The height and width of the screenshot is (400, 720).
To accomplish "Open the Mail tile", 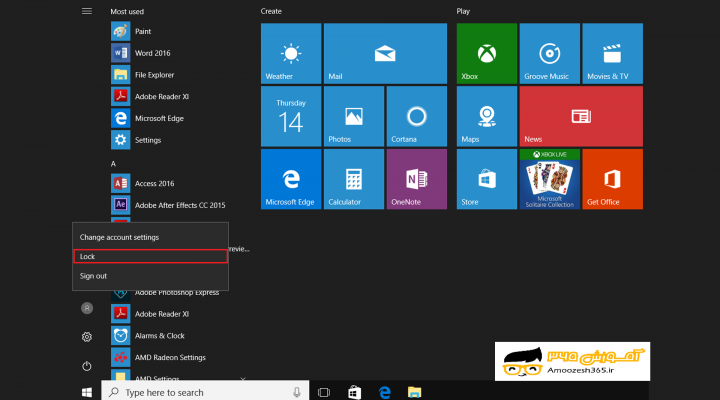I will click(x=385, y=53).
